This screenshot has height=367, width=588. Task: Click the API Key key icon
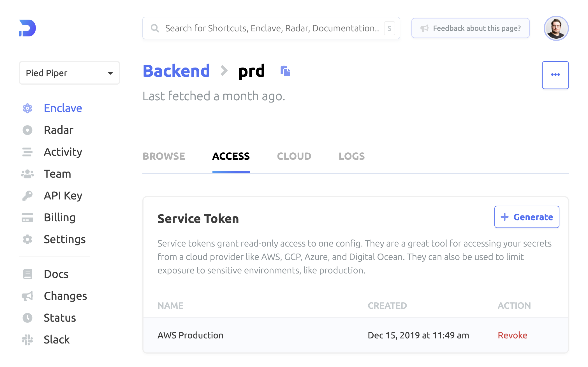(x=27, y=196)
